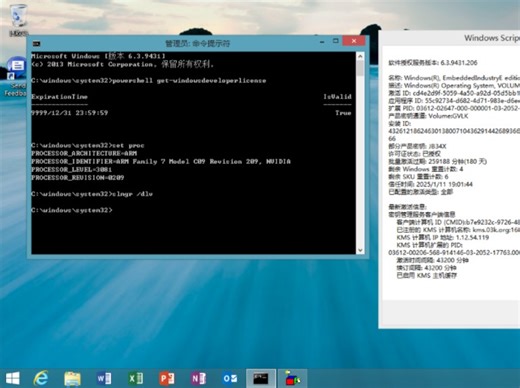The height and width of the screenshot is (388, 520).
Task: Click the "IsValid" column header text
Action: (x=337, y=97)
